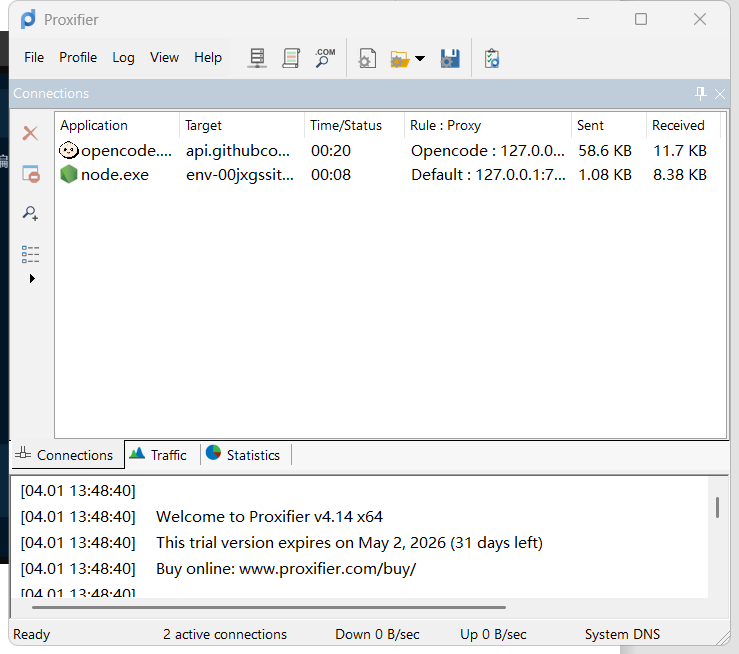Pin the Connections panel
The height and width of the screenshot is (654, 739).
pyautogui.click(x=700, y=93)
